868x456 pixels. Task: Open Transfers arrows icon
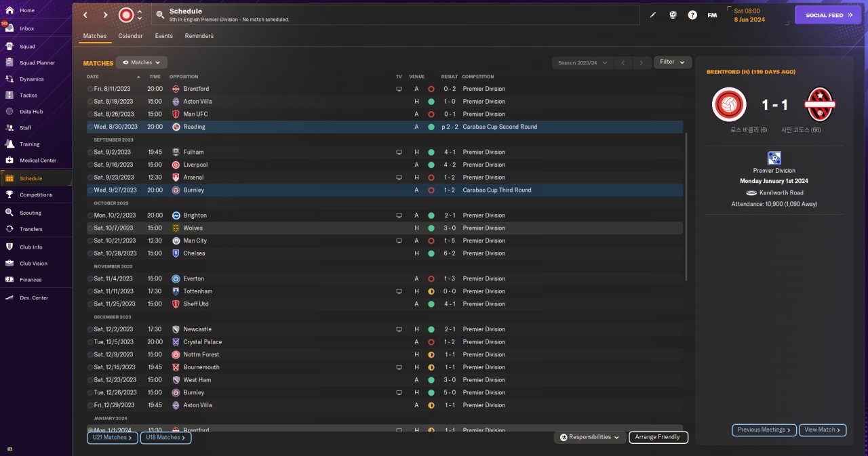pos(9,229)
